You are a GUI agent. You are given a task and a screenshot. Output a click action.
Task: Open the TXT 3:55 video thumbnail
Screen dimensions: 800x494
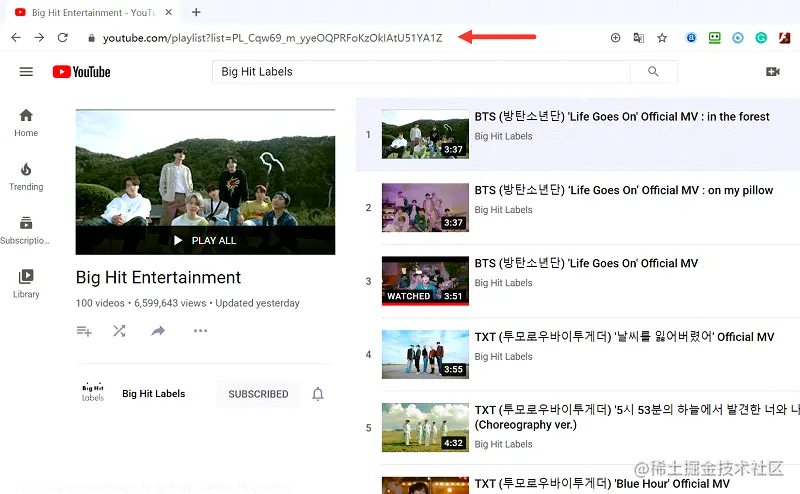[x=425, y=354]
